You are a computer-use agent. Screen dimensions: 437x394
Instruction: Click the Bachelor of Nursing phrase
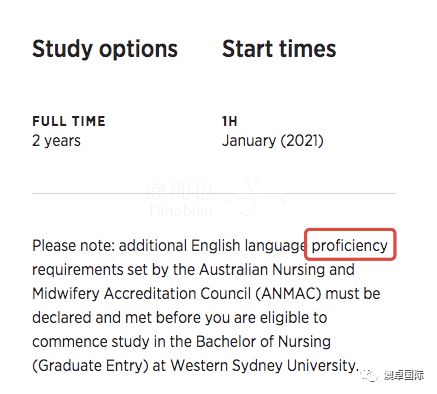pyautogui.click(x=263, y=342)
